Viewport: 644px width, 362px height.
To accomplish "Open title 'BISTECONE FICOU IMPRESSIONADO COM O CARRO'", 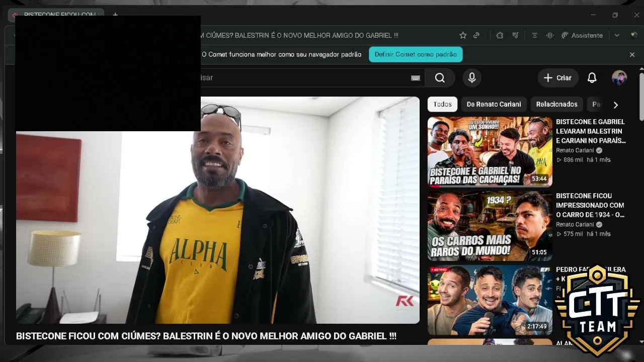I will [591, 205].
